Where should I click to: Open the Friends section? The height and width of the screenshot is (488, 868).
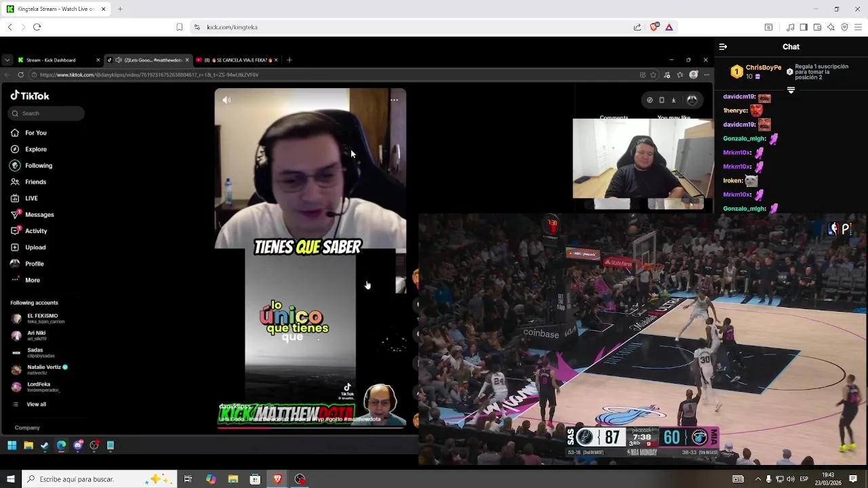click(x=28, y=182)
